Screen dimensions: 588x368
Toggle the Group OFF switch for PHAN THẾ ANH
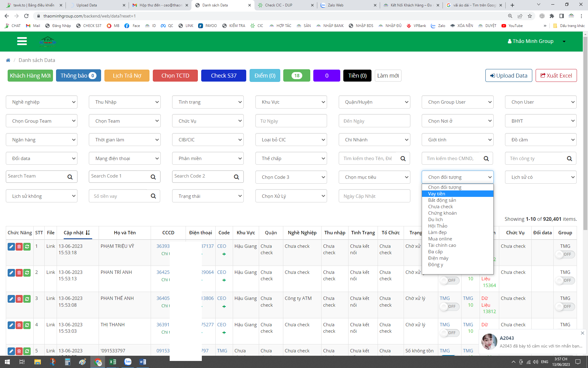pyautogui.click(x=565, y=306)
